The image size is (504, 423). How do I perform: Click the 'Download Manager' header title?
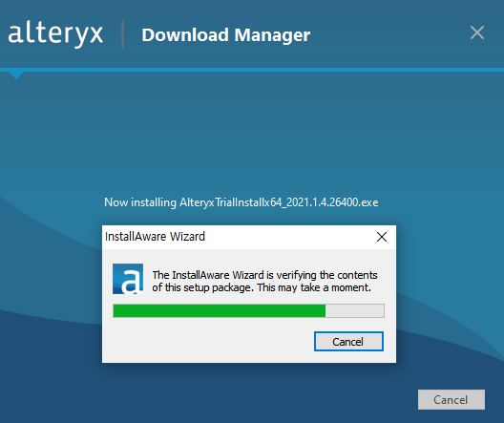click(226, 34)
